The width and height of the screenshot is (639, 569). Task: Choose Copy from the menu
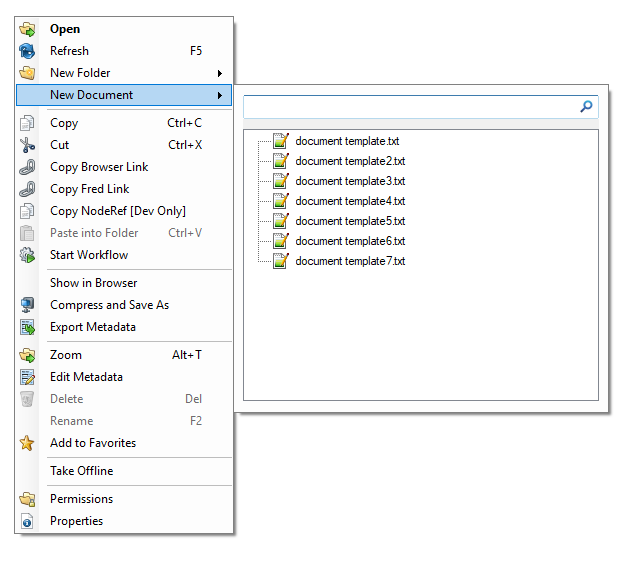tap(124, 123)
